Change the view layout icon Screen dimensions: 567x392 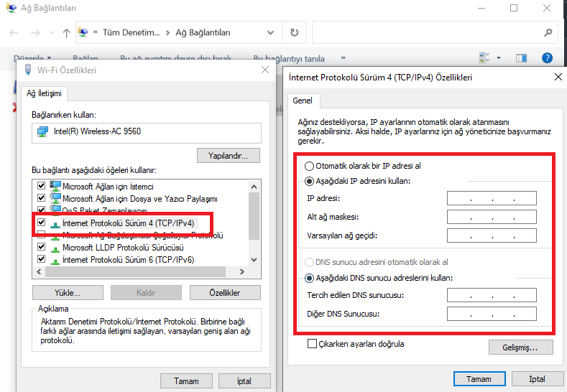484,58
